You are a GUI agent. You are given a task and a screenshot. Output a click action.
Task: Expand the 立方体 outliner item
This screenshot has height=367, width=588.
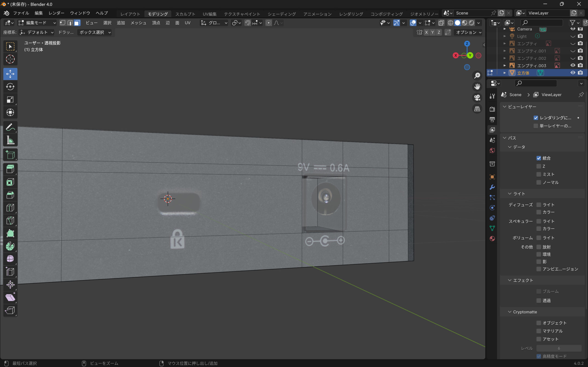pos(505,73)
